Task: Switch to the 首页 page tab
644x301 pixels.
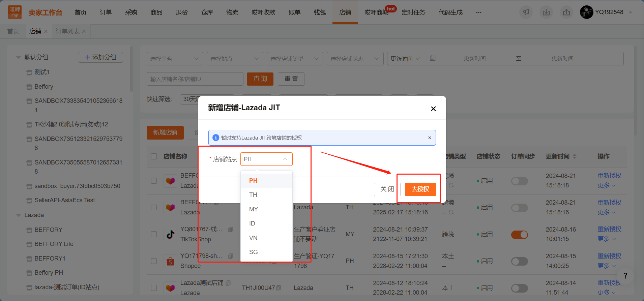Action: click(x=13, y=31)
